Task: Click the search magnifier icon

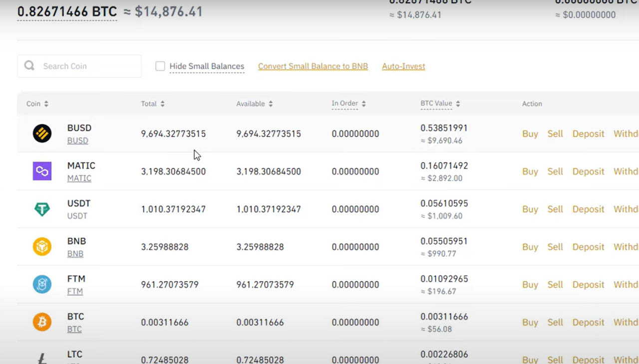Action: click(29, 66)
